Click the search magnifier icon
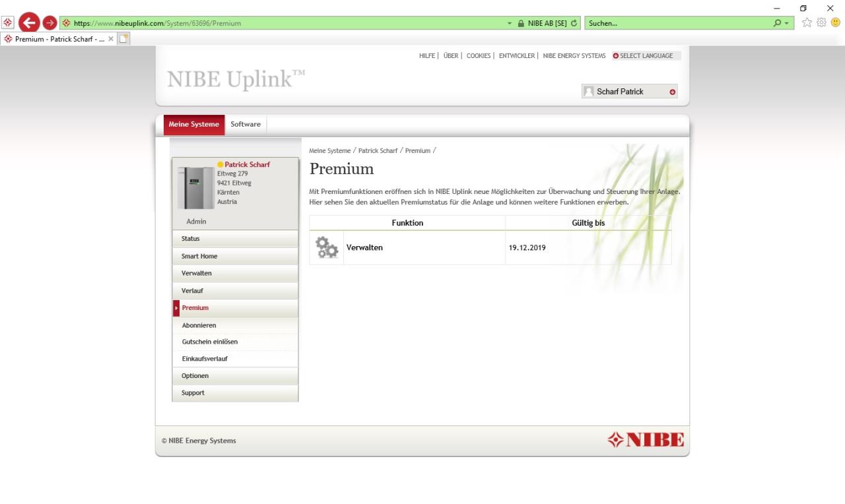845x504 pixels. click(x=778, y=23)
